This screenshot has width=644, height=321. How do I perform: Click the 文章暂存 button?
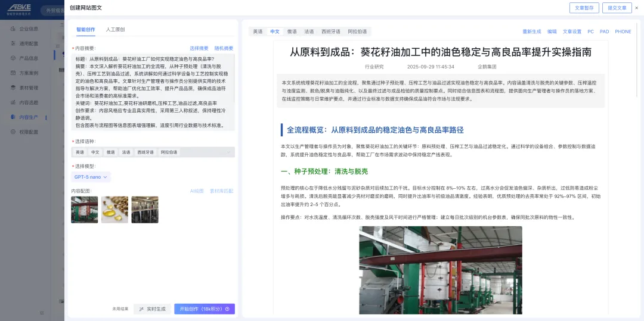pyautogui.click(x=584, y=8)
